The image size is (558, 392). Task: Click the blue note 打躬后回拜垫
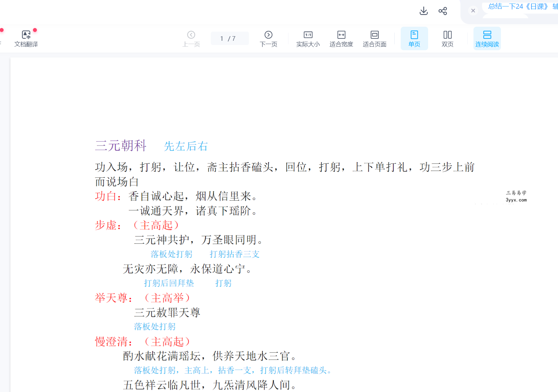pos(169,283)
